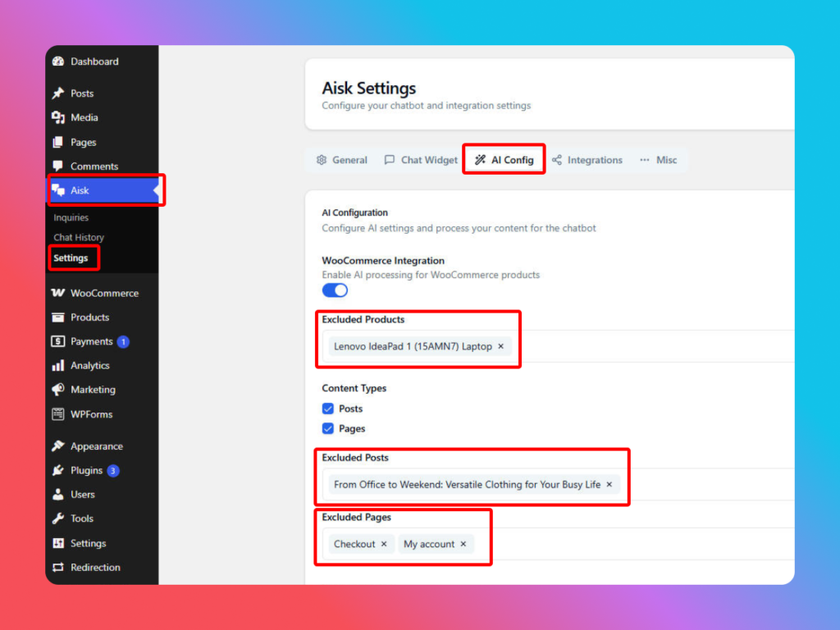
Task: Click the Plugins plug icon
Action: pos(58,470)
